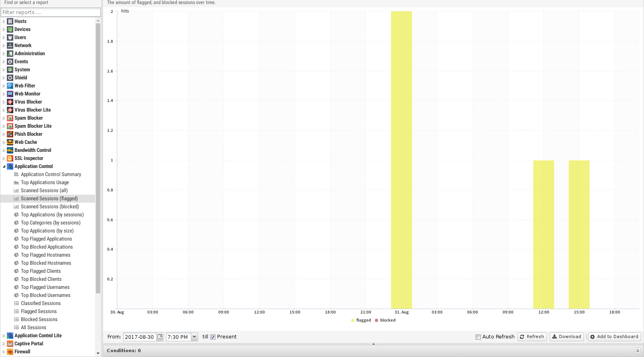Open Top Flagged Clients report
The width and height of the screenshot is (644, 357).
click(x=41, y=271)
